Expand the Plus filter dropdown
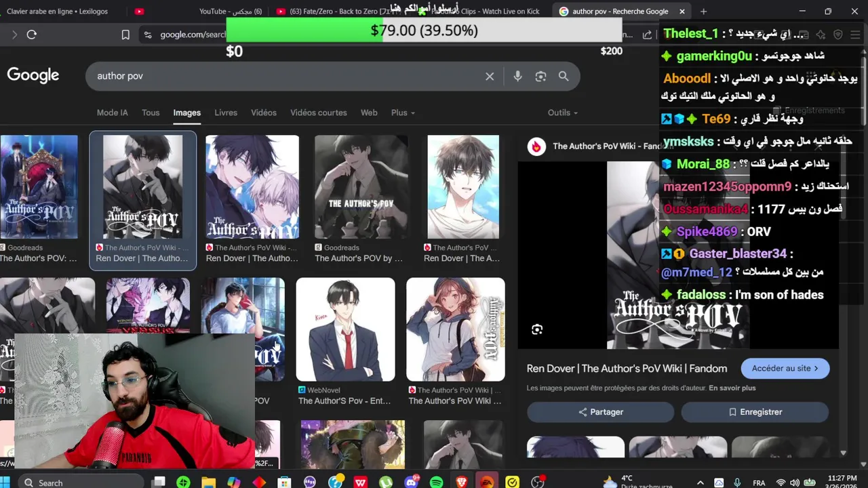Viewport: 868px width, 488px height. [x=403, y=113]
